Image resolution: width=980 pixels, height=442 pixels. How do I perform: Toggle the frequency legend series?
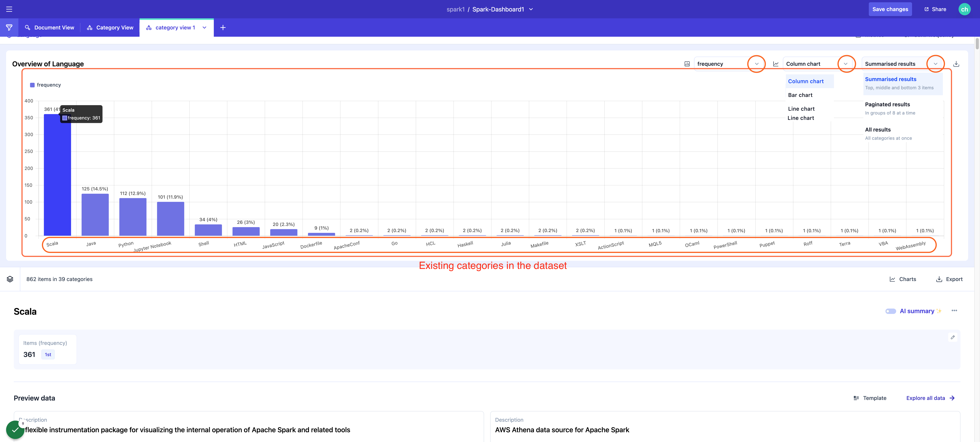tap(45, 85)
